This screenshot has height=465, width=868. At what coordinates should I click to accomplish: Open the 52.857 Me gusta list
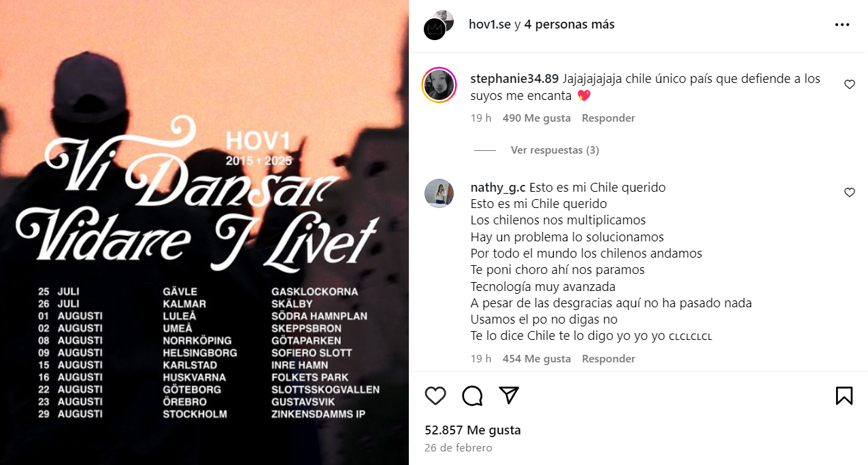[x=473, y=430]
